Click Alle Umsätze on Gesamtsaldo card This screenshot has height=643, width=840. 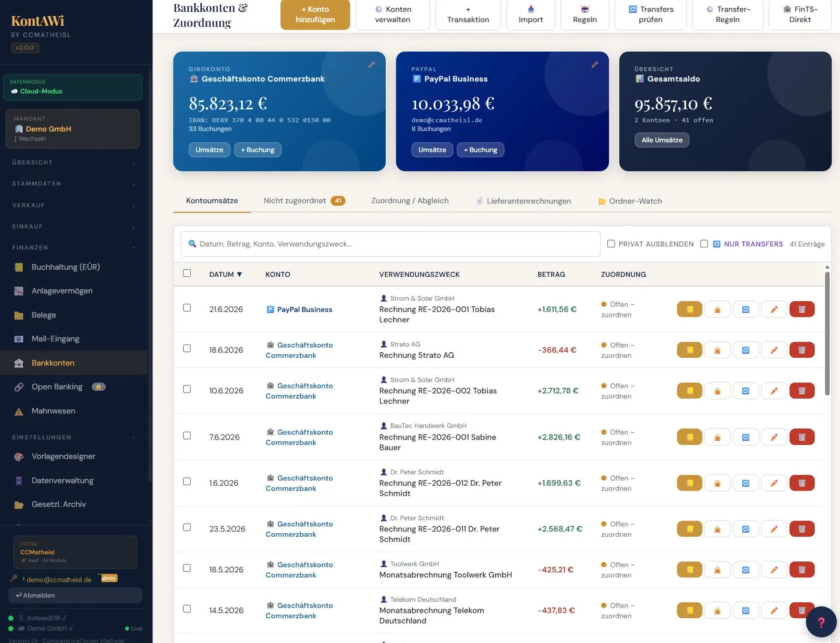[662, 140]
